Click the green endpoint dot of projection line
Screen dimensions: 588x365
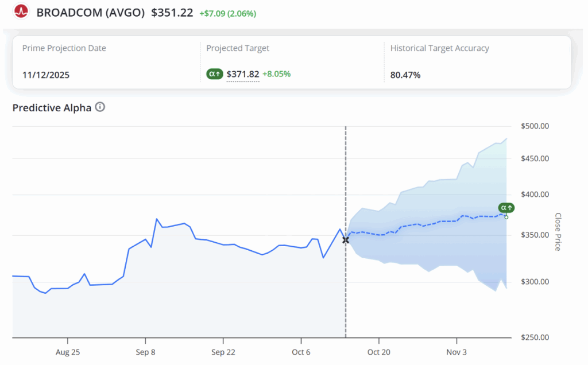[506, 217]
